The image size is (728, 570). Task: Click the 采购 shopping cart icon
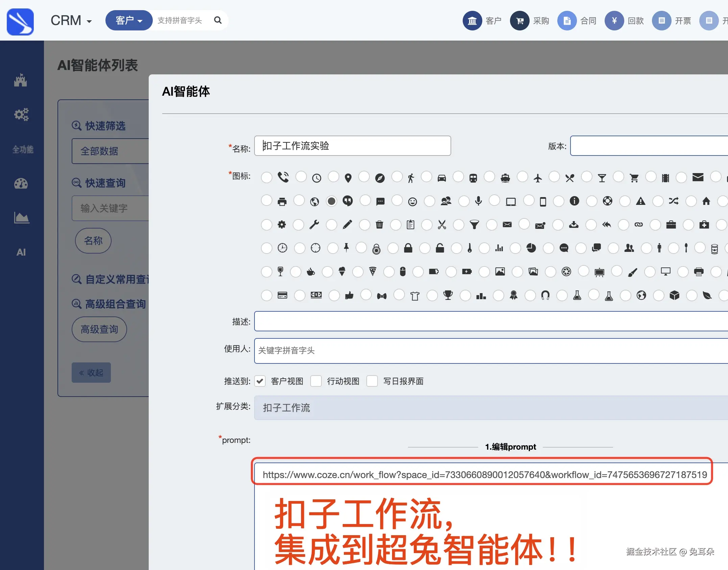pos(519,21)
